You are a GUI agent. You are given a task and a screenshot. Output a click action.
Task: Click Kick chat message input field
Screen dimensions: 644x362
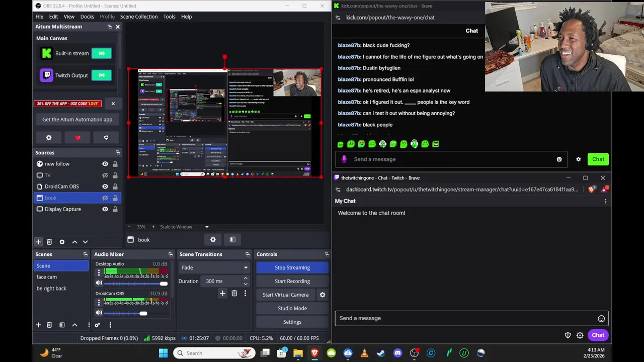coord(452,159)
